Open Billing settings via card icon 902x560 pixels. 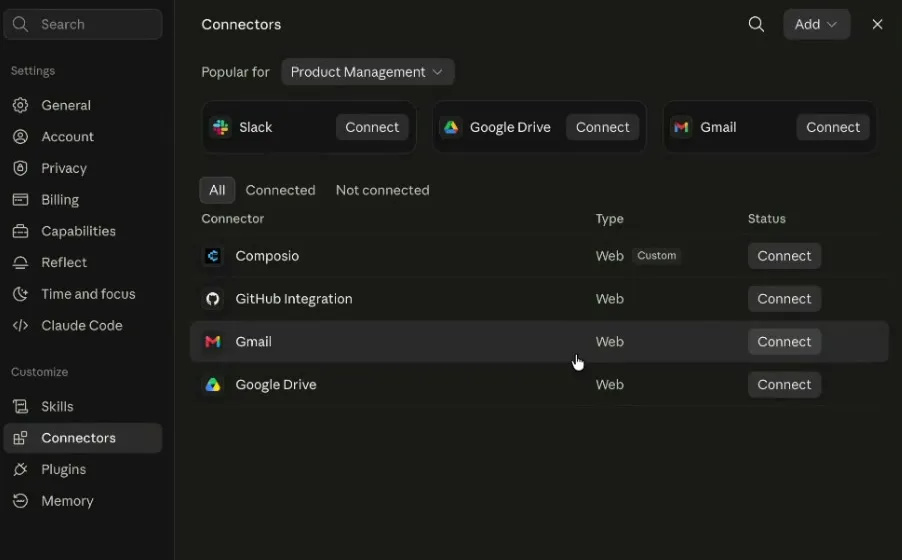(x=20, y=200)
